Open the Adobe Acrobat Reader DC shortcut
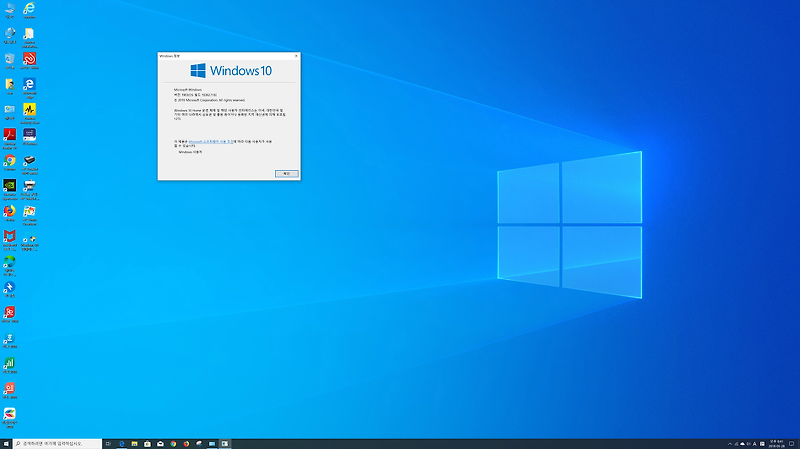 [10, 138]
